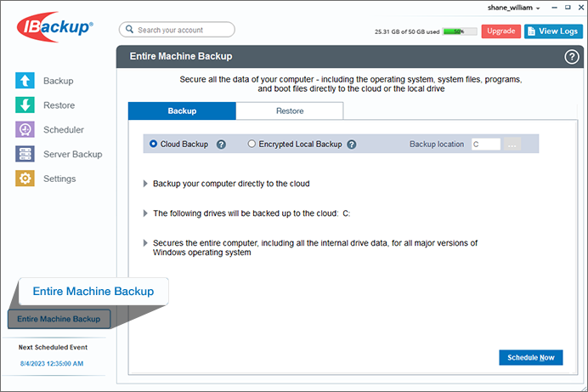Viewport: 588px width, 392px height.
Task: Click the Entire Machine Backup sidebar button
Action: coord(59,319)
